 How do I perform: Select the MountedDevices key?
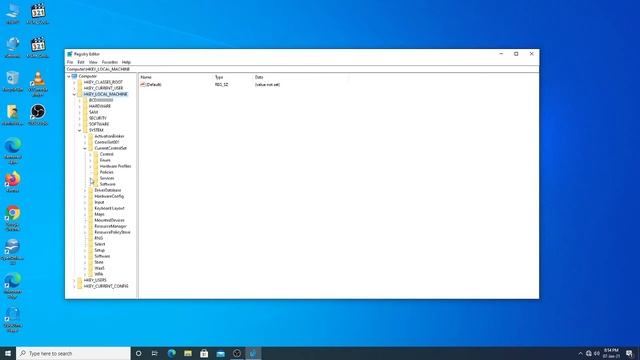109,220
